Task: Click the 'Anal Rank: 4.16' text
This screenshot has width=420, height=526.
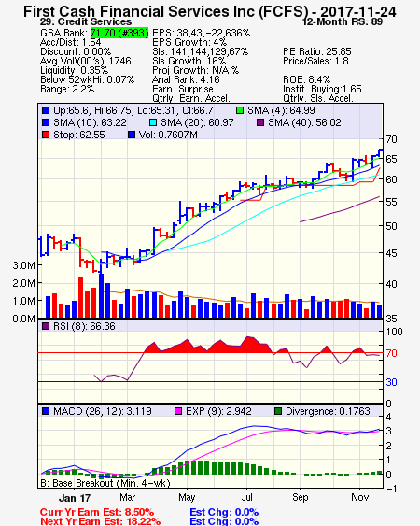Action: (186, 79)
